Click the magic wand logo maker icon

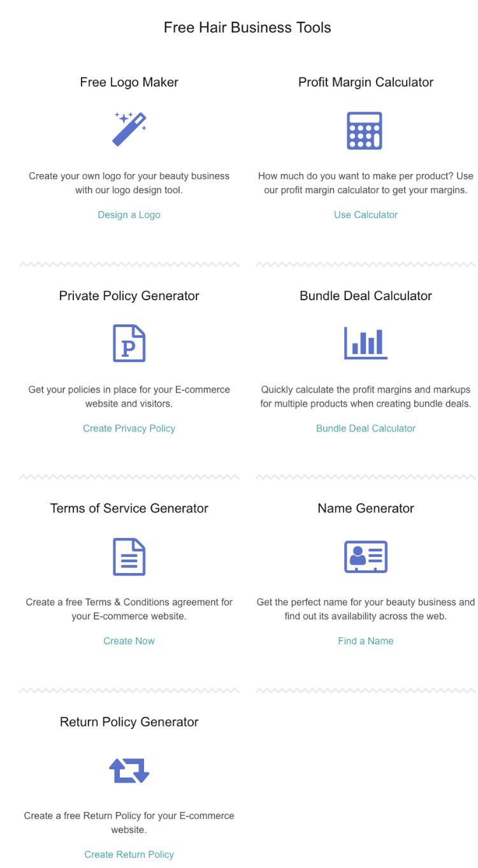click(129, 129)
